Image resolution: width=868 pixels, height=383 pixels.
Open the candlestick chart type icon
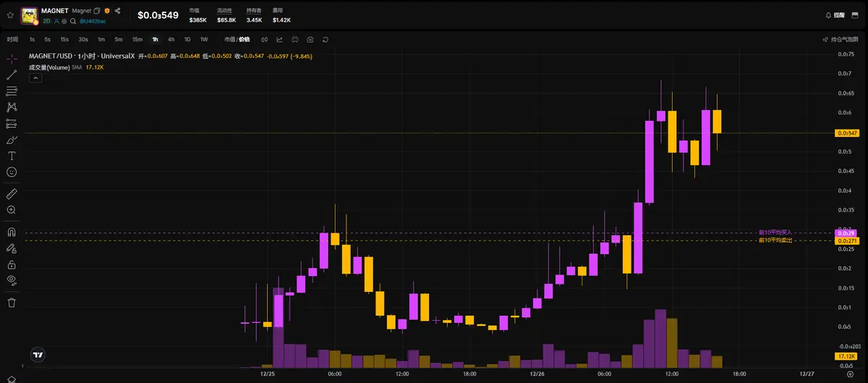[x=265, y=39]
